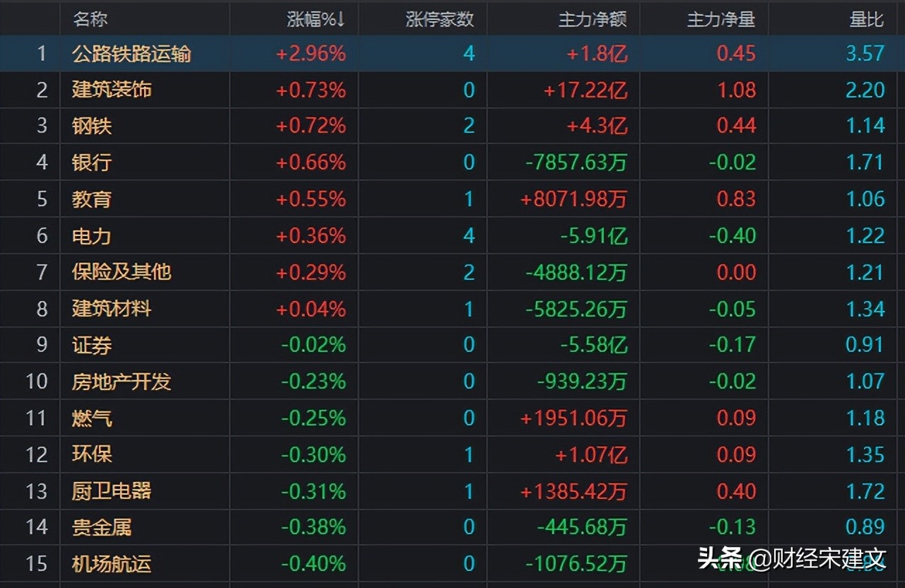Select the 机场航运 row at bottom
Screen dimensions: 905x588
(x=110, y=564)
